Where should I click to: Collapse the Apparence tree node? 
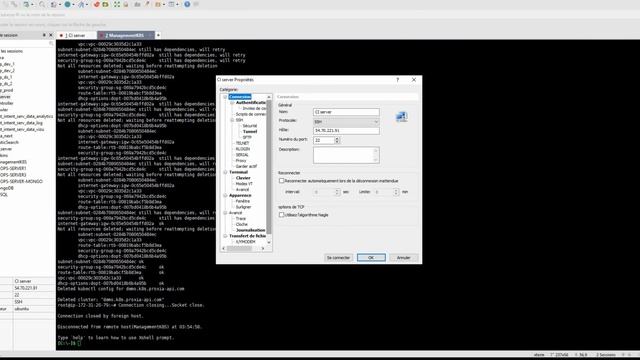[225, 196]
